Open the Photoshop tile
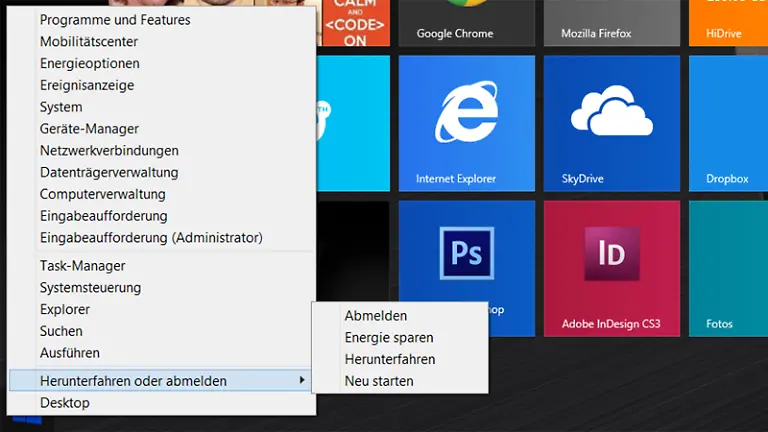768x432 pixels. point(466,250)
